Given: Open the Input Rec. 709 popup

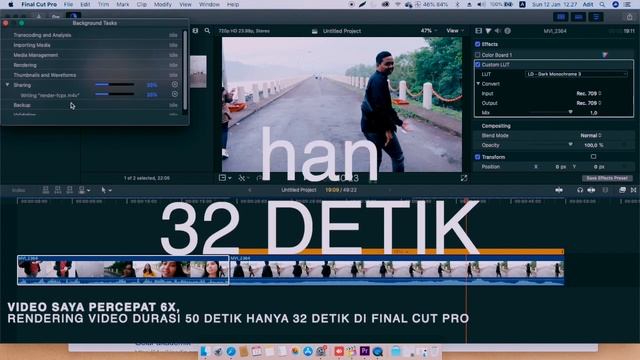Looking at the screenshot, I should (x=588, y=93).
